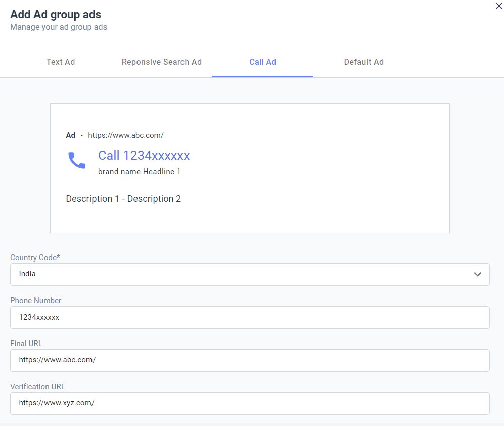Screen dimensions: 504x426
Task: Click the Phone Number input field
Action: click(x=250, y=317)
